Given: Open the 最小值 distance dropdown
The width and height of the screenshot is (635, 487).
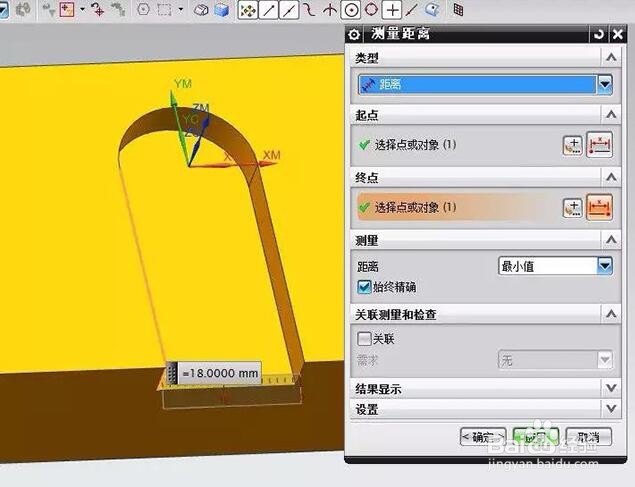Looking at the screenshot, I should tap(605, 266).
